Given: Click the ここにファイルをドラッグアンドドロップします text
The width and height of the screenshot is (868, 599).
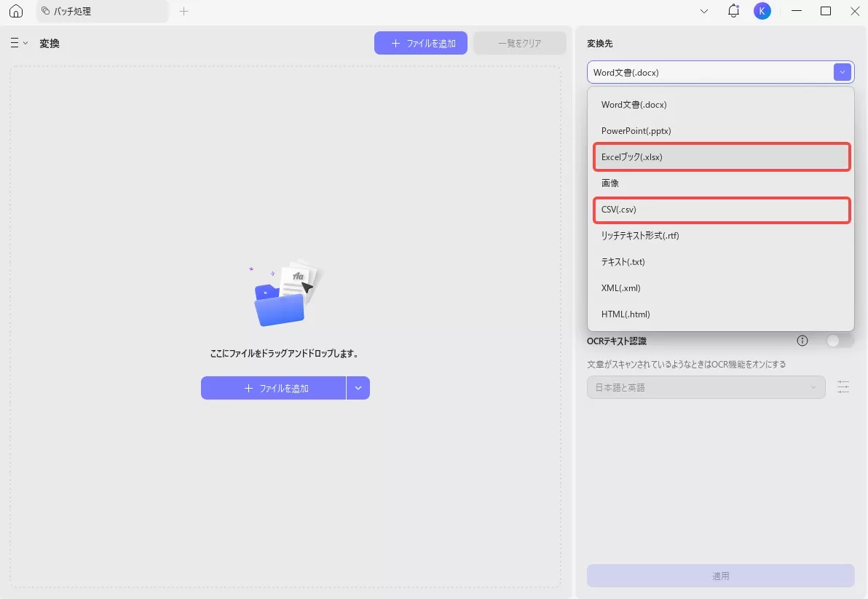Looking at the screenshot, I should click(x=285, y=354).
